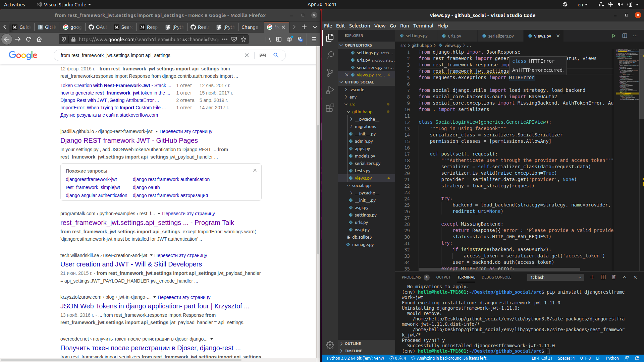Click related search django oauth

point(146,187)
